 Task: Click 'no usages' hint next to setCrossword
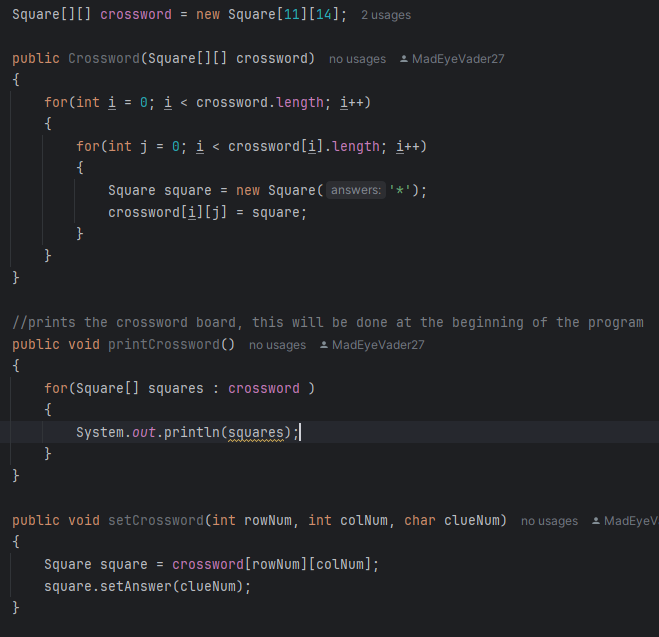549,521
